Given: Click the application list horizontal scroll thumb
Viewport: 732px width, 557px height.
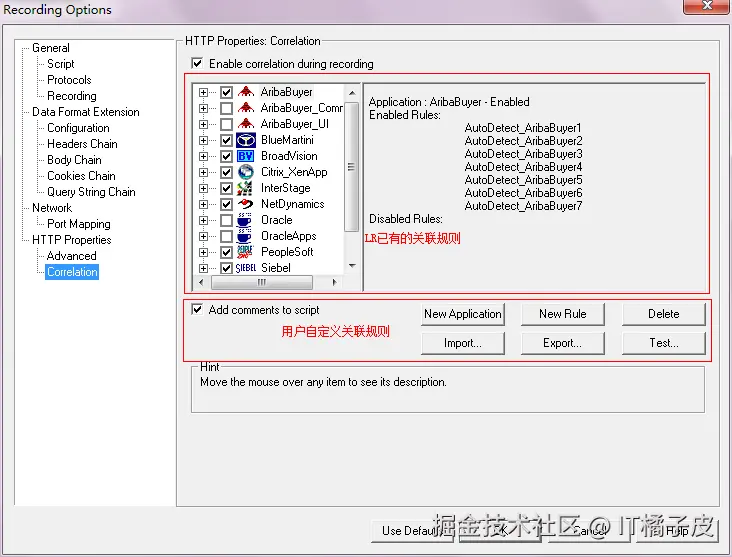Looking at the screenshot, I should [x=262, y=282].
